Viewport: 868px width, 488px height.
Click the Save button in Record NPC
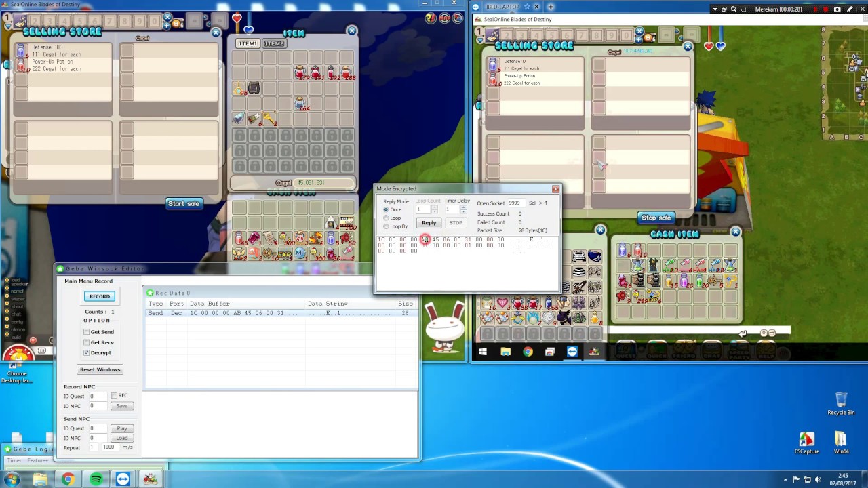pos(121,406)
